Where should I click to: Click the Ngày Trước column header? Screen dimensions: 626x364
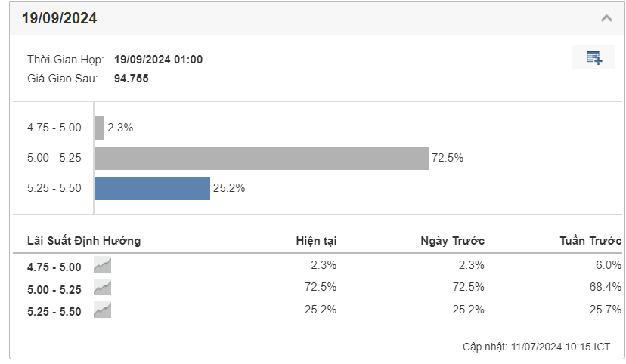click(x=452, y=241)
